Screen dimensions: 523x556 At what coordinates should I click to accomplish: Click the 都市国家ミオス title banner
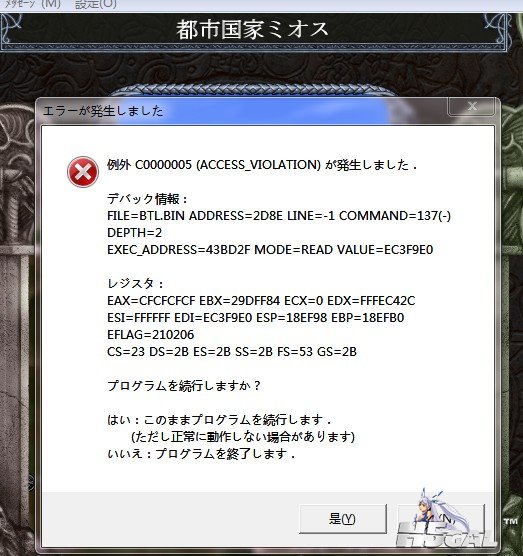click(x=252, y=30)
